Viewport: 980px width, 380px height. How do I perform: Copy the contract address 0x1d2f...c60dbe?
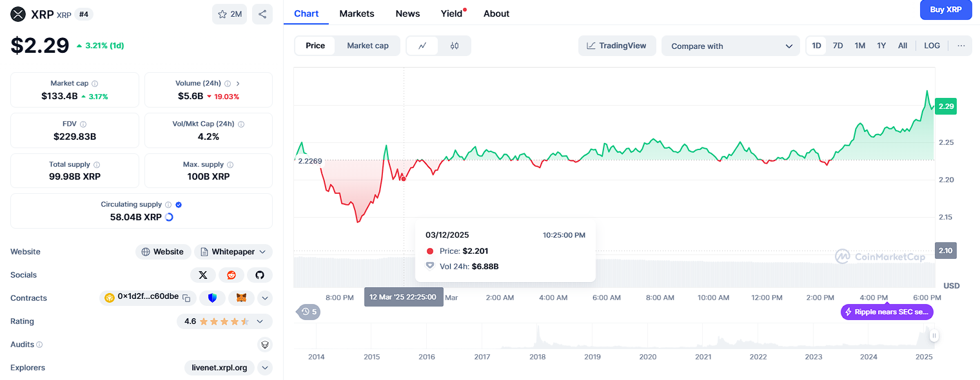coord(186,298)
